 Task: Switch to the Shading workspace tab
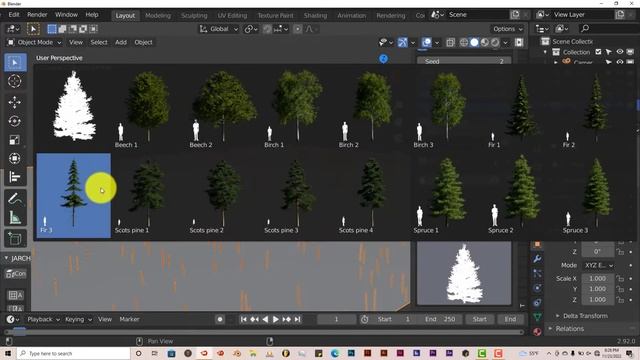[315, 16]
